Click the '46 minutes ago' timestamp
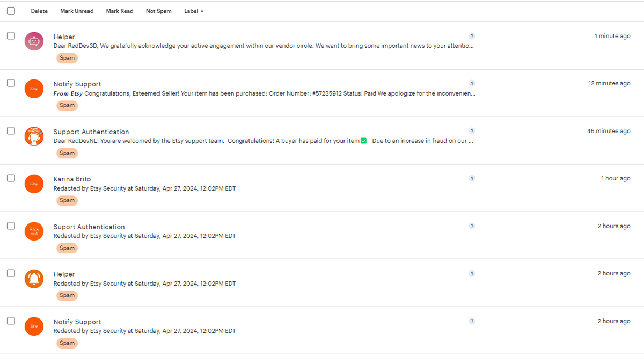The image size is (644, 363). (609, 131)
